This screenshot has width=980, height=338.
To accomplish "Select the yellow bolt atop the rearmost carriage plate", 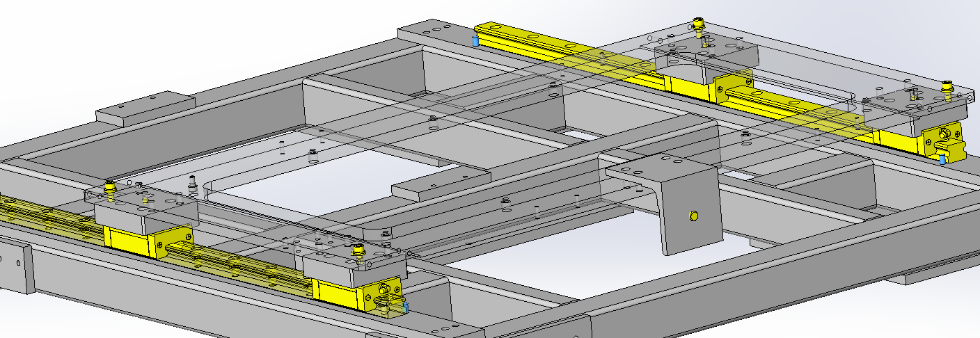I will (x=700, y=26).
